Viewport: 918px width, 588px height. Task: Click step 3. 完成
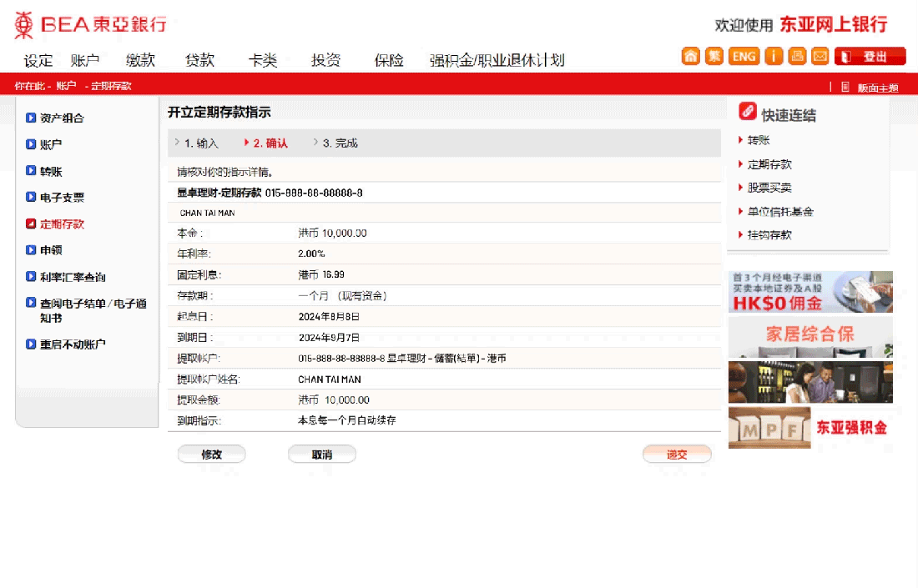coord(340,143)
